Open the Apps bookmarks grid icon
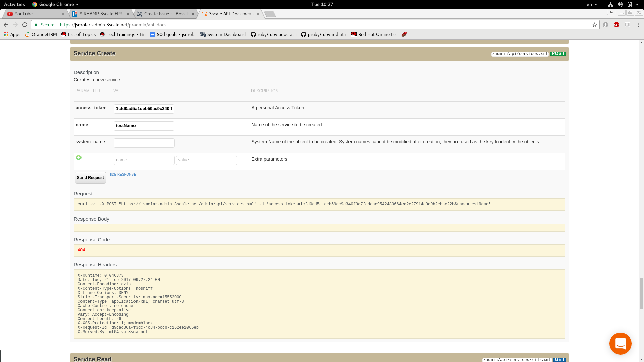The width and height of the screenshot is (644, 362). coord(6,34)
